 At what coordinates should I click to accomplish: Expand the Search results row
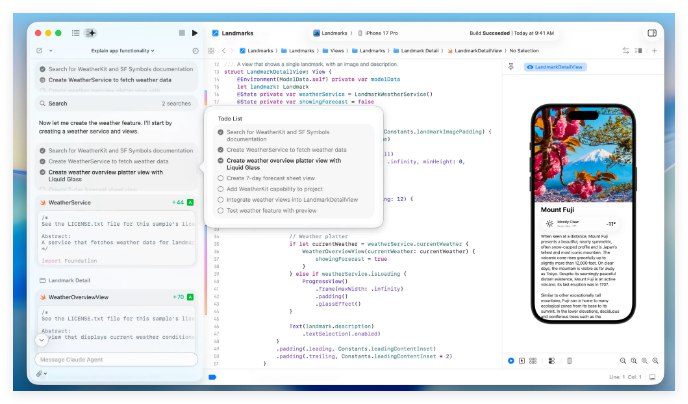coord(116,104)
